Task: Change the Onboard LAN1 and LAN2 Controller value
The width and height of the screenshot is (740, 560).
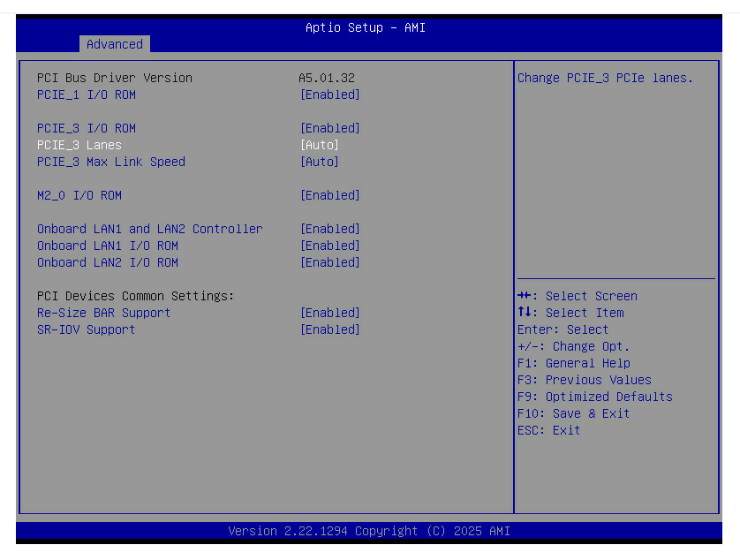Action: pyautogui.click(x=329, y=229)
